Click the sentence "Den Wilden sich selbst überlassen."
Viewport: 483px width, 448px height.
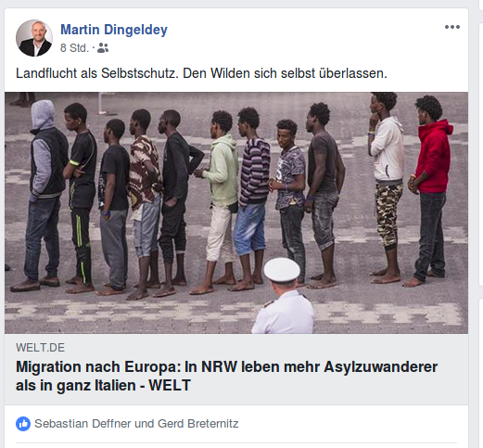click(285, 73)
